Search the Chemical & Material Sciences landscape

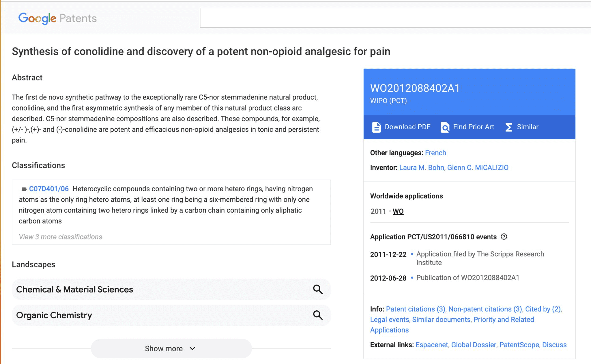pyautogui.click(x=318, y=289)
